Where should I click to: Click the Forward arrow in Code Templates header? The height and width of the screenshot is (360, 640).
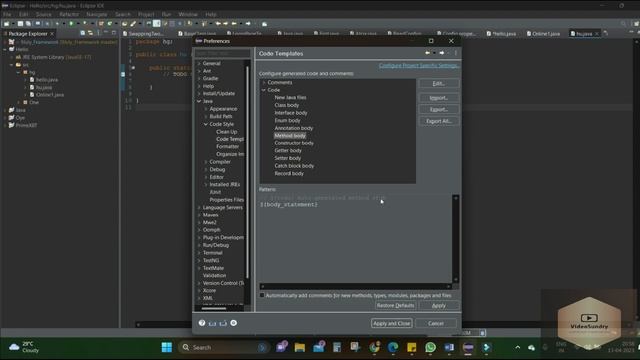442,53
